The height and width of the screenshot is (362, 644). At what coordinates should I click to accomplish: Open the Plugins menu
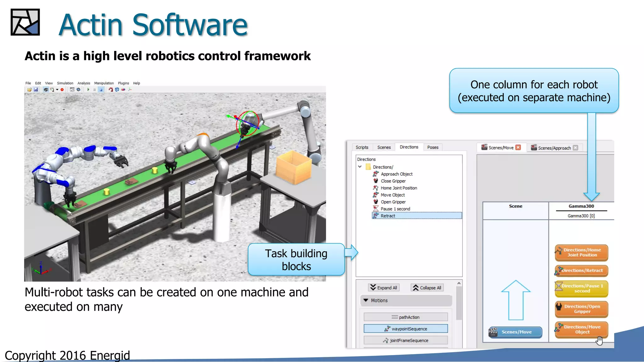click(123, 83)
